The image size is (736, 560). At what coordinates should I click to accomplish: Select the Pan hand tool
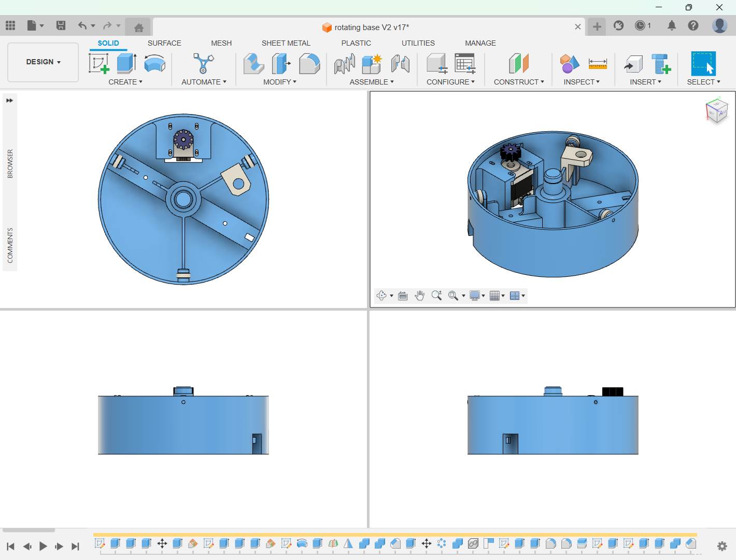coord(419,296)
